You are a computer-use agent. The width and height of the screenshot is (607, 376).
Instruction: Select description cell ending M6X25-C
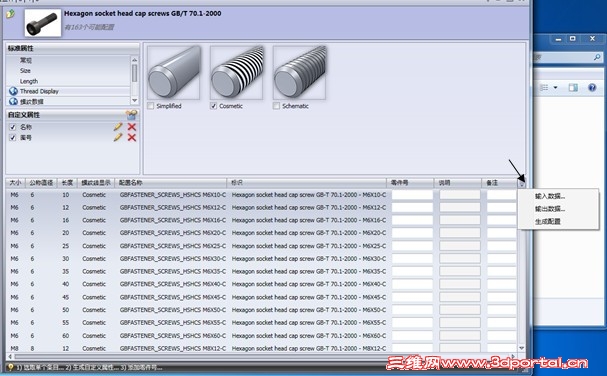309,246
